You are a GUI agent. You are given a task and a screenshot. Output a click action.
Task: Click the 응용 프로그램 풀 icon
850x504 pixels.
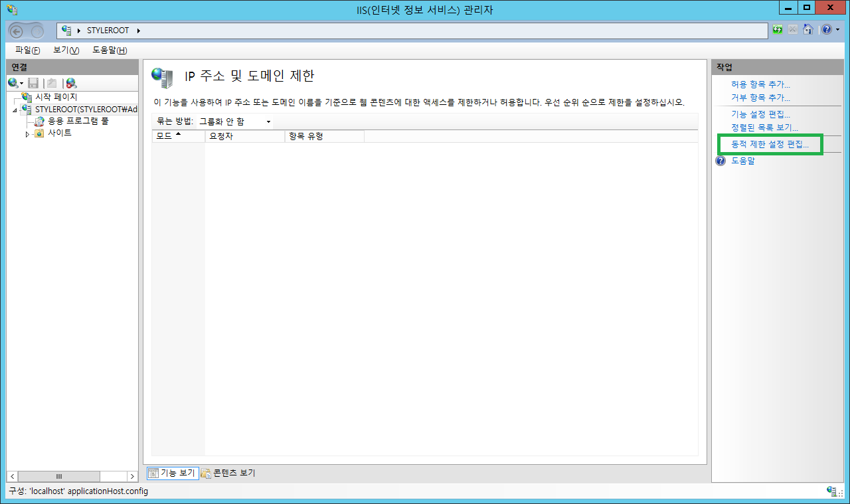39,121
